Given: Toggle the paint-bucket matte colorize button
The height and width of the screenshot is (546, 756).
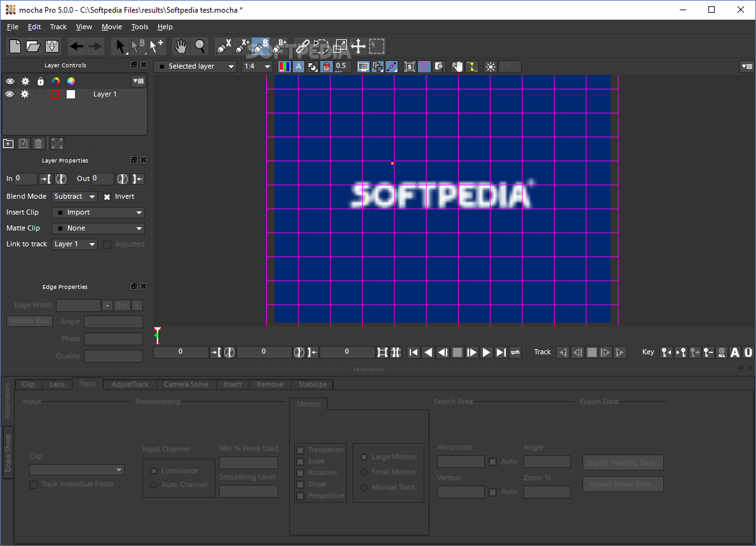Looking at the screenshot, I should point(327,67).
